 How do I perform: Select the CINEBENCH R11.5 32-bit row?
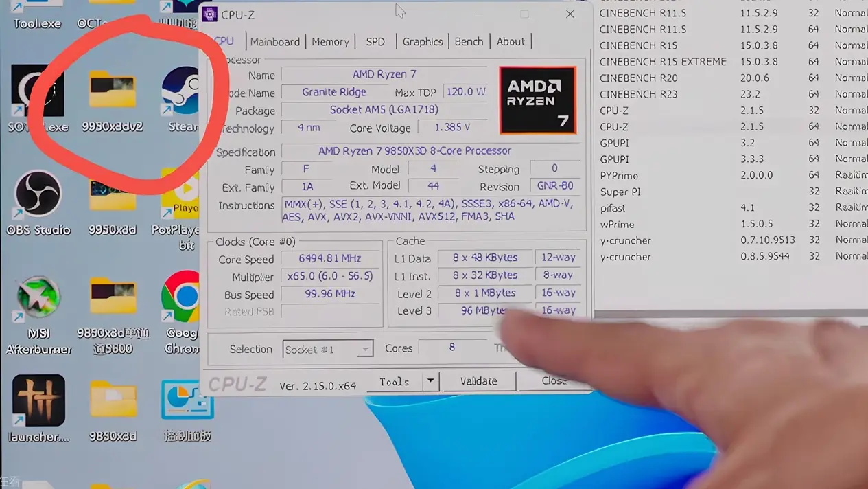pos(732,13)
